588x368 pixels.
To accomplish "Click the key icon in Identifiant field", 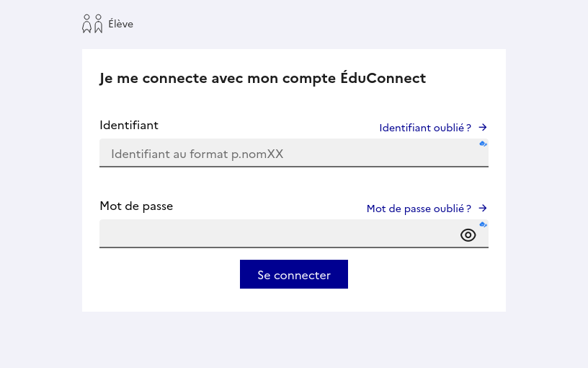I will coord(484,144).
